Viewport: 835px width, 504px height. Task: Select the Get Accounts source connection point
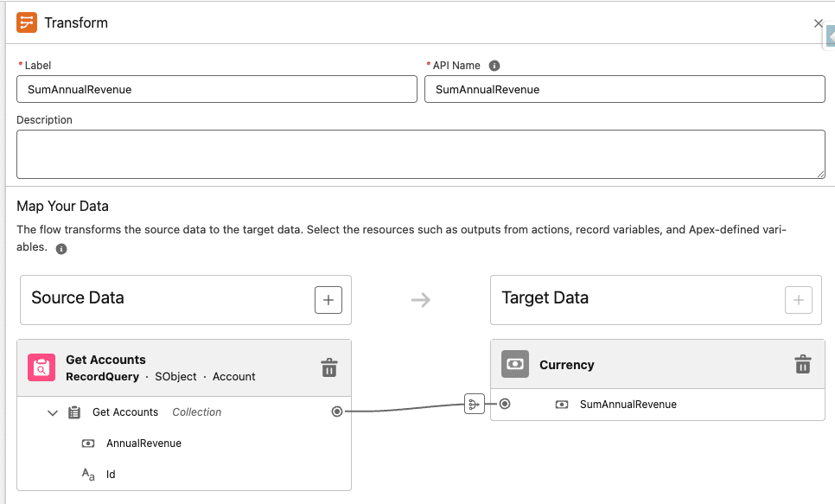337,411
